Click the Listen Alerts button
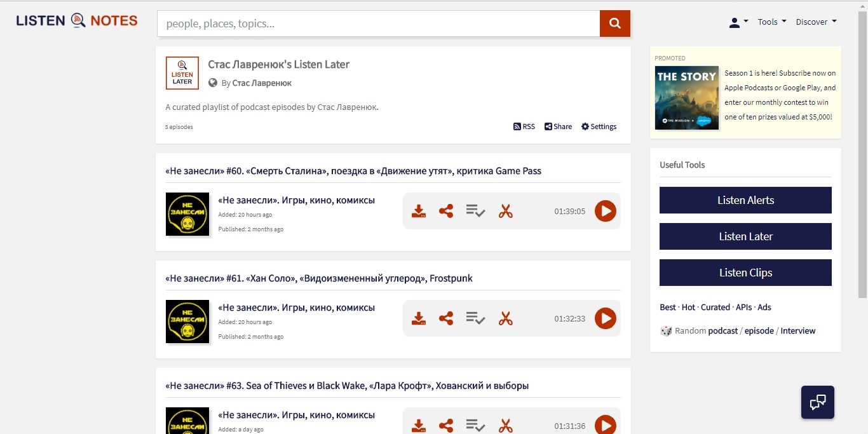 (745, 200)
